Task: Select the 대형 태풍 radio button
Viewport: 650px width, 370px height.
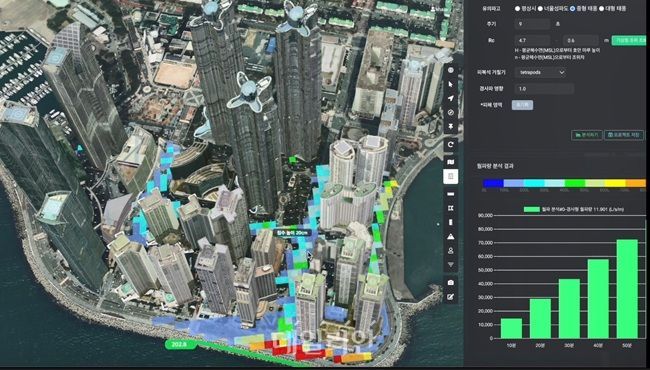Action: point(601,8)
